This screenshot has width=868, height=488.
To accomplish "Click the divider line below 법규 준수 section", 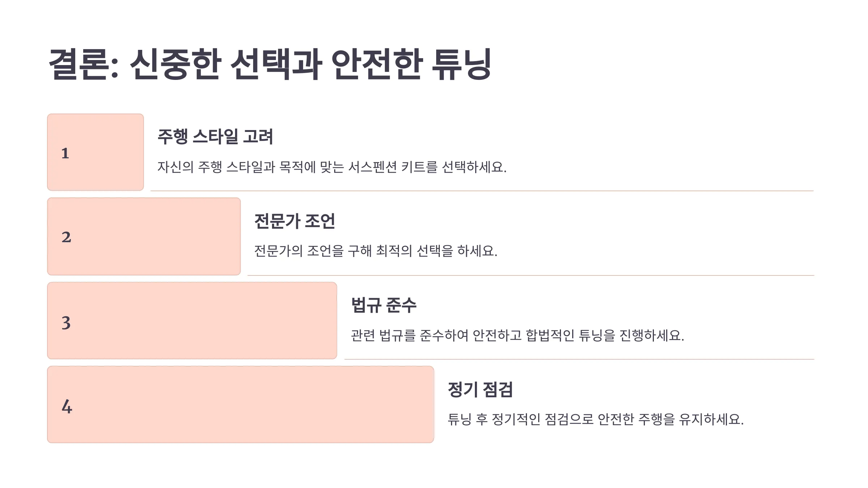I will [x=579, y=359].
